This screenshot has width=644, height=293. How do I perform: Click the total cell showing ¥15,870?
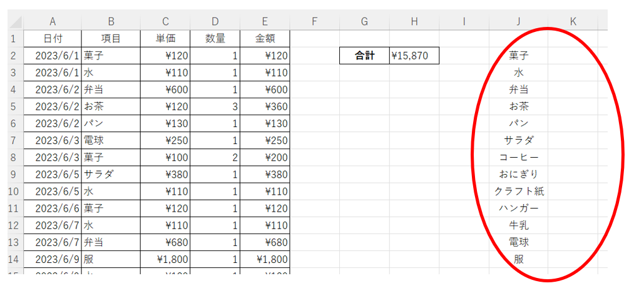414,56
